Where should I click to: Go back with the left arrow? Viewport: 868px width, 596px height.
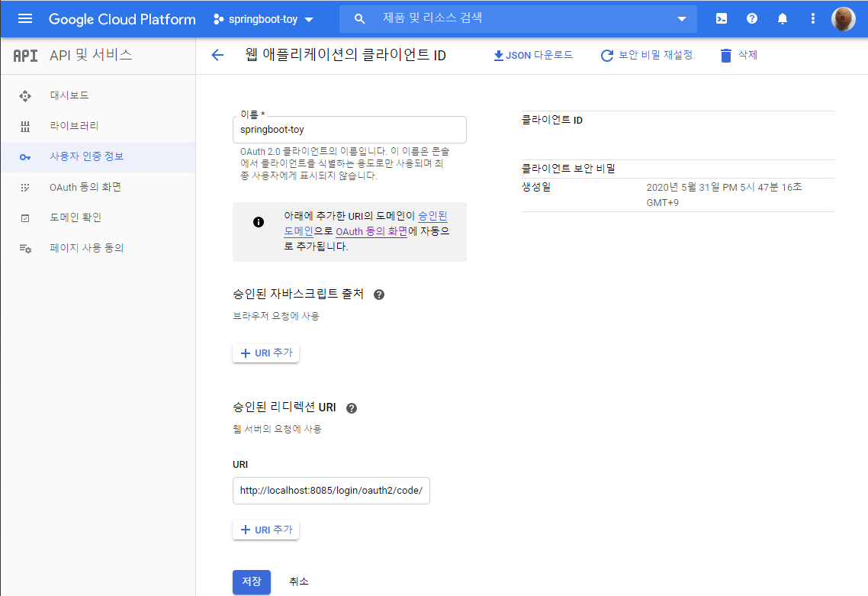pos(217,55)
